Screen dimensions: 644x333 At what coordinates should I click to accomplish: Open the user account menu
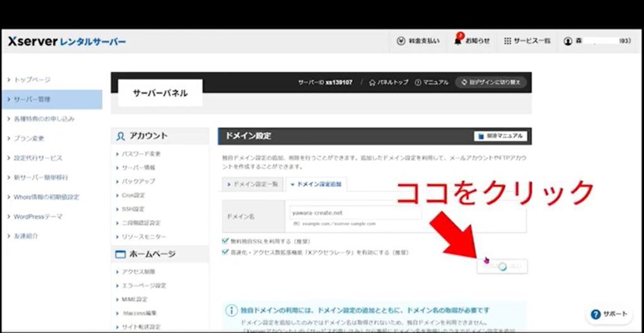[597, 41]
